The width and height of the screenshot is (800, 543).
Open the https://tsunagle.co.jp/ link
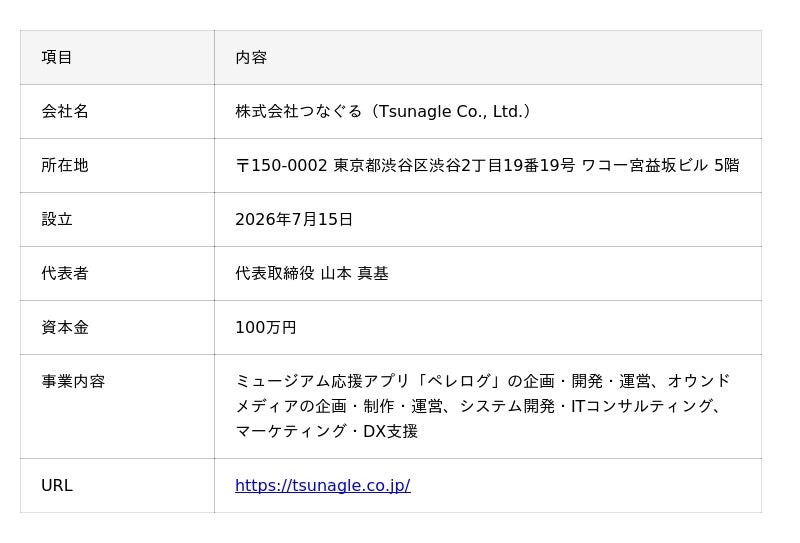coord(322,485)
